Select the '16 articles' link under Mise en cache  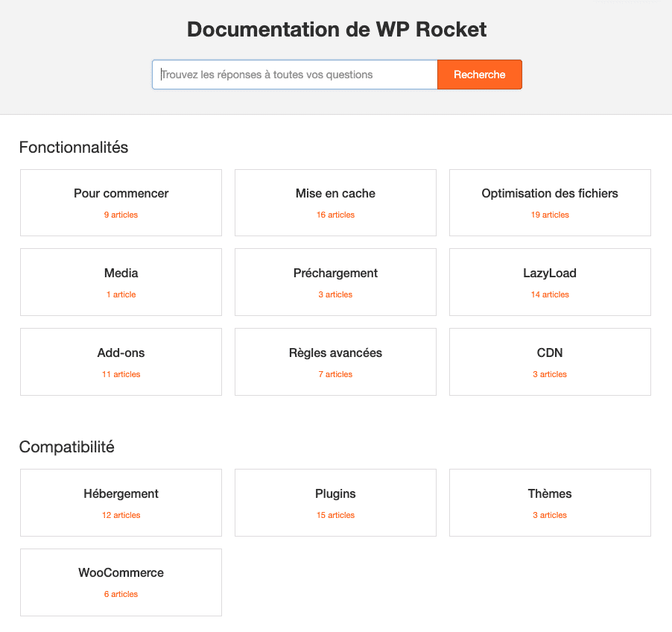point(335,215)
